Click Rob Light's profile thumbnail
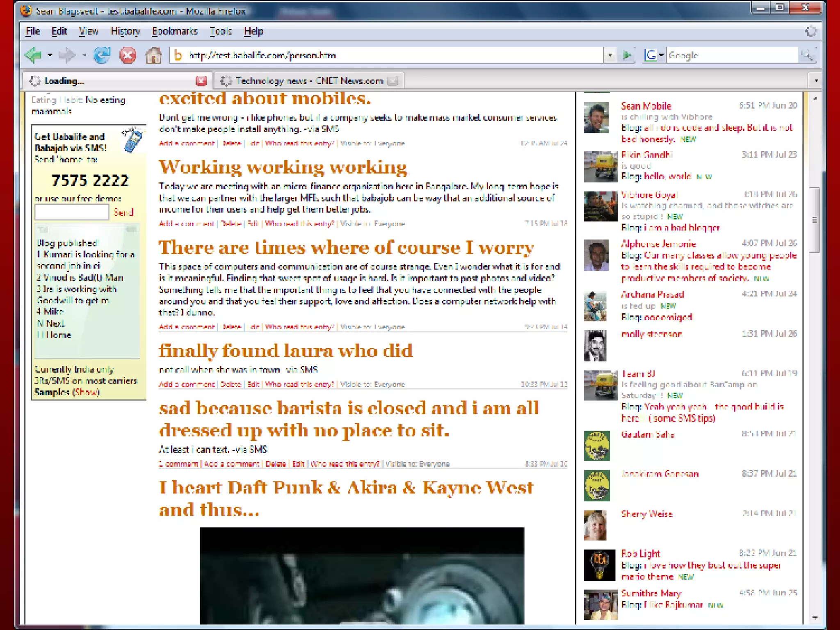The height and width of the screenshot is (630, 840). pos(599,565)
